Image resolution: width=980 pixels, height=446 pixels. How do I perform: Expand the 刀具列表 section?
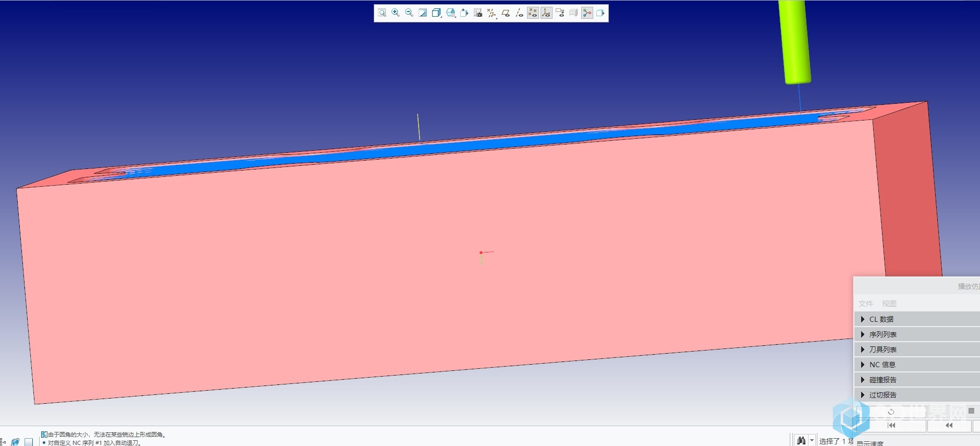(917, 349)
